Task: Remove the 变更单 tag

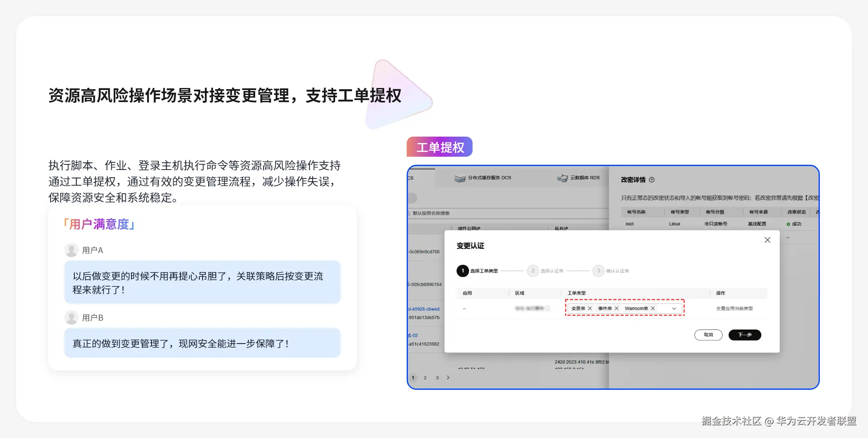Action: 590,308
